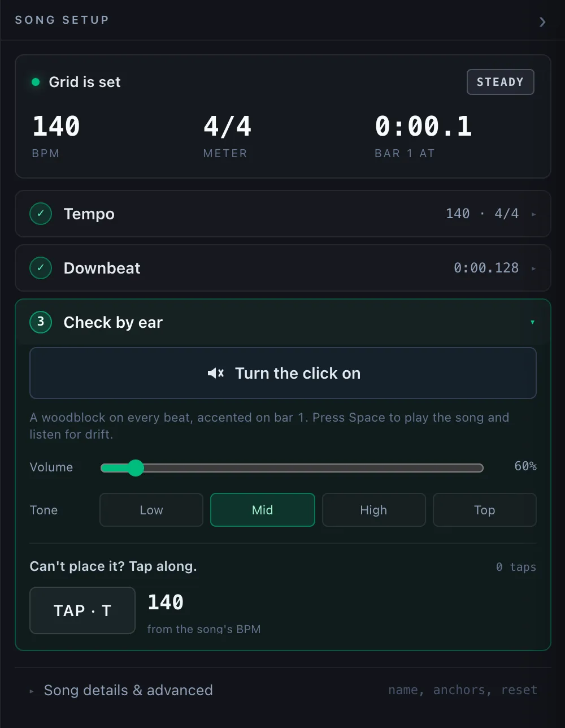Click the name, anchors, reset hint text
The width and height of the screenshot is (565, 728).
tap(463, 690)
